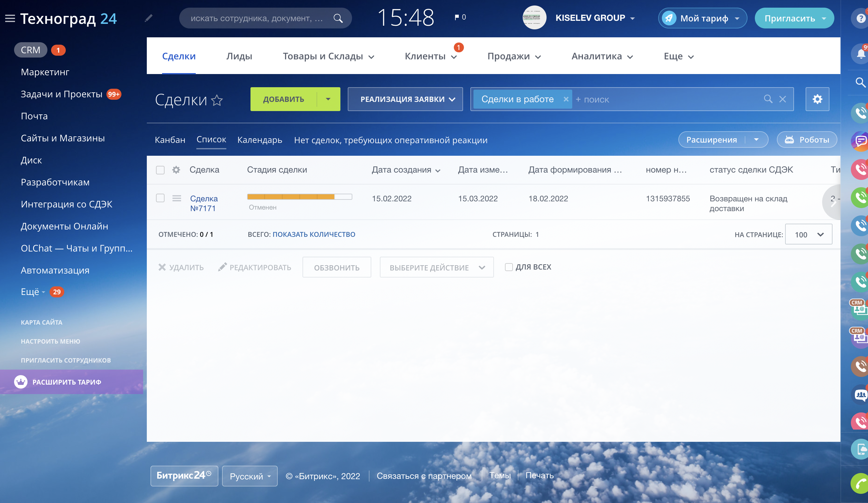Open the Сделка №7171 link

pyautogui.click(x=204, y=203)
